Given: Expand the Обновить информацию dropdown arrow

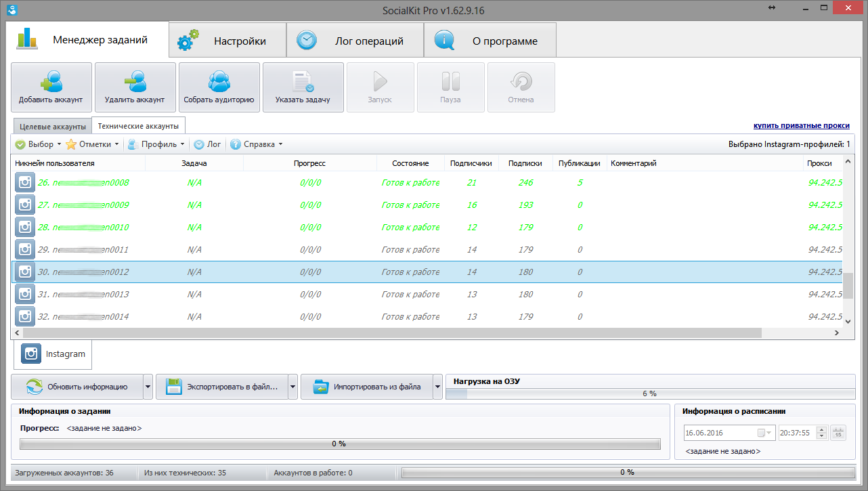Looking at the screenshot, I should [x=148, y=387].
